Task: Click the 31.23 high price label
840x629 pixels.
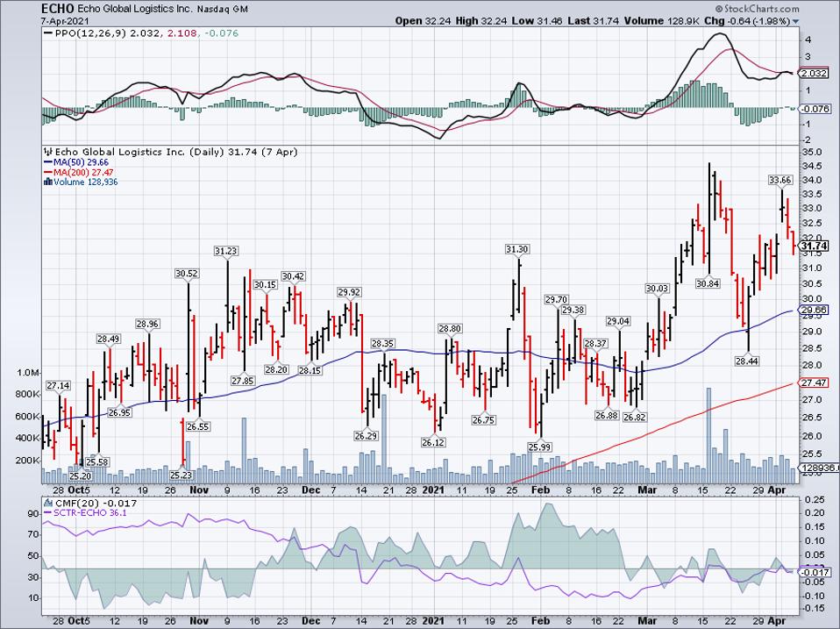Action: [x=226, y=251]
